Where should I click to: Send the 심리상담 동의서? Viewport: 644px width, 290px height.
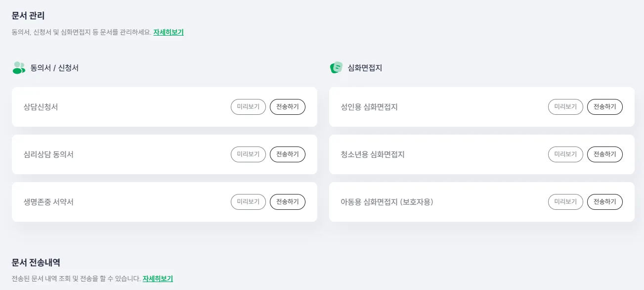point(288,154)
